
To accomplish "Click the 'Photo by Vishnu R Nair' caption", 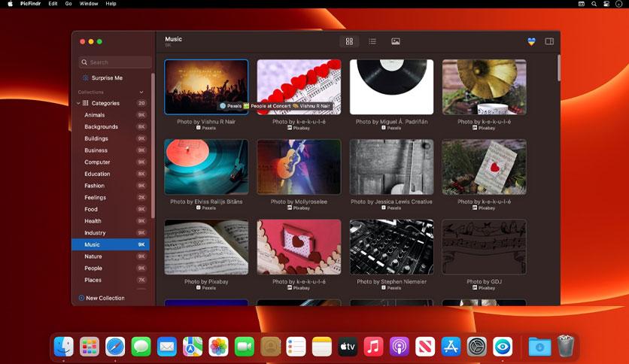I will tap(206, 122).
